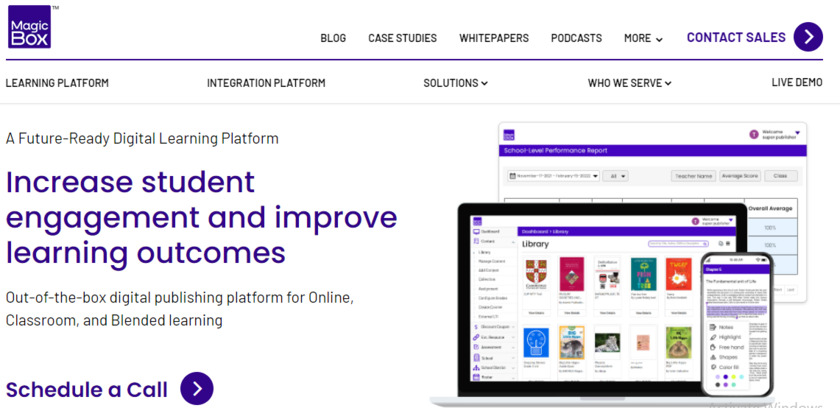Click the Assessment icon in the sidebar

pyautogui.click(x=476, y=347)
